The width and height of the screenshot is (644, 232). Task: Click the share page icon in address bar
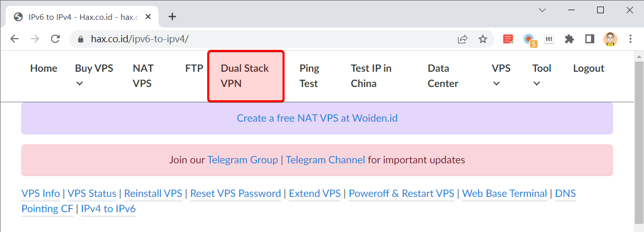coord(463,39)
